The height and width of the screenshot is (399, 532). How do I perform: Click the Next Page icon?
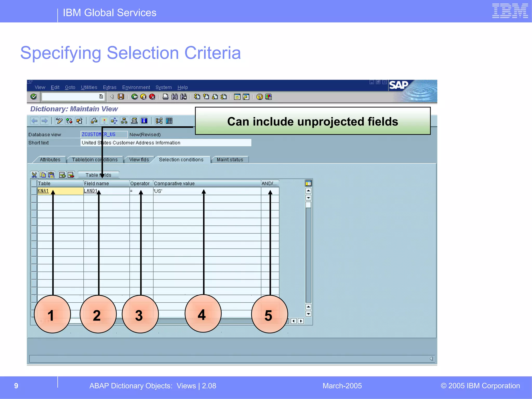coord(215,97)
